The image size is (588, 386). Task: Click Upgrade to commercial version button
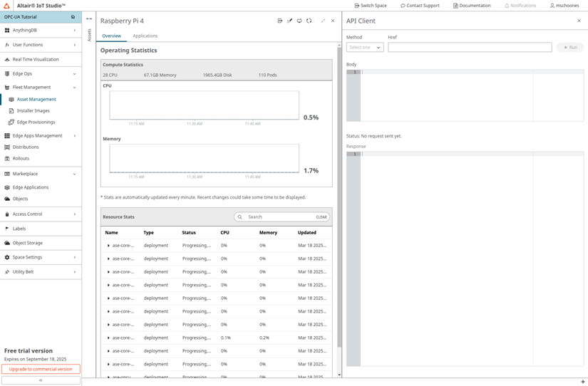click(x=41, y=369)
